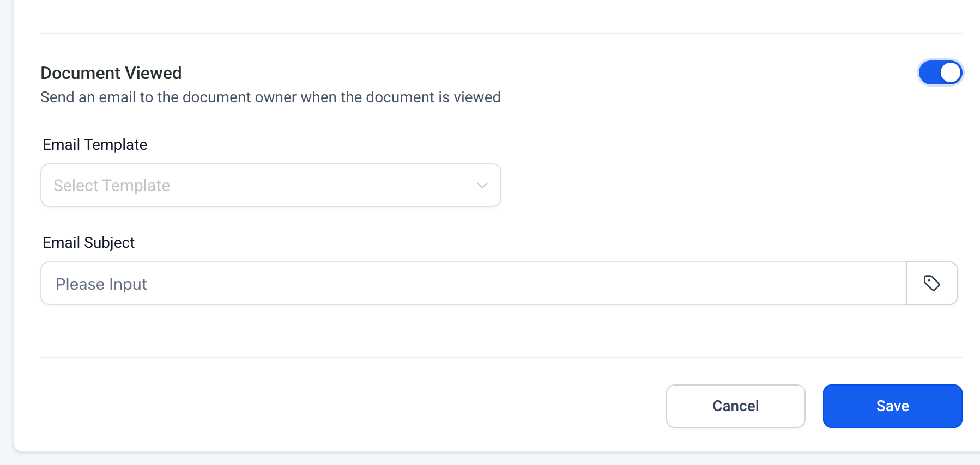Click the Email Subject input field
The height and width of the screenshot is (465, 980).
[x=473, y=283]
